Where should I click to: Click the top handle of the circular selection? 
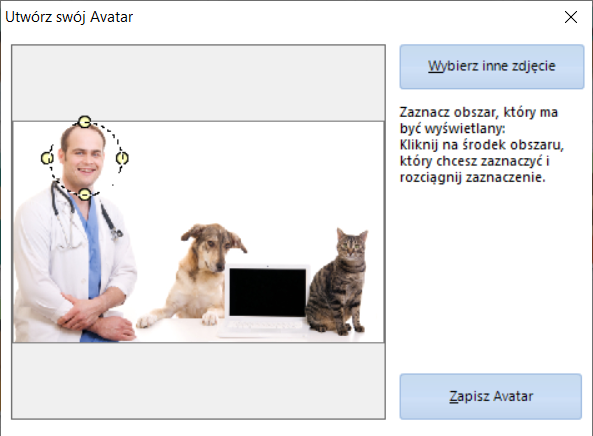pyautogui.click(x=84, y=122)
